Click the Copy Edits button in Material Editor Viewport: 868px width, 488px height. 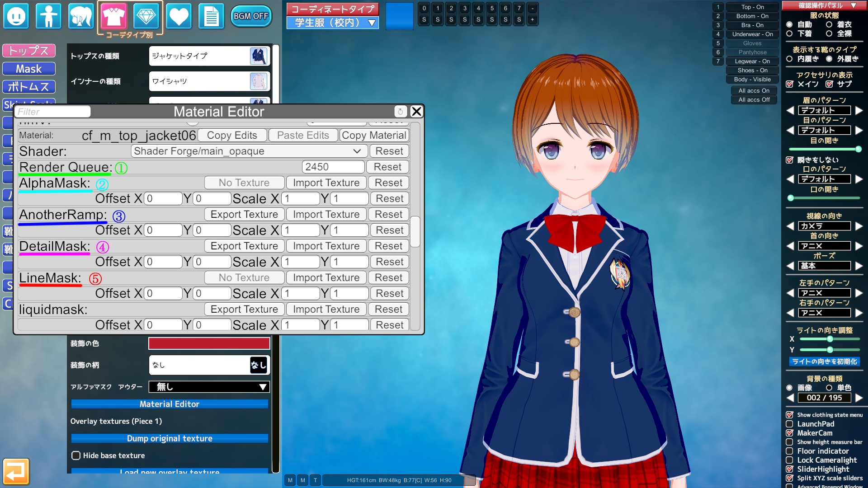pyautogui.click(x=232, y=135)
